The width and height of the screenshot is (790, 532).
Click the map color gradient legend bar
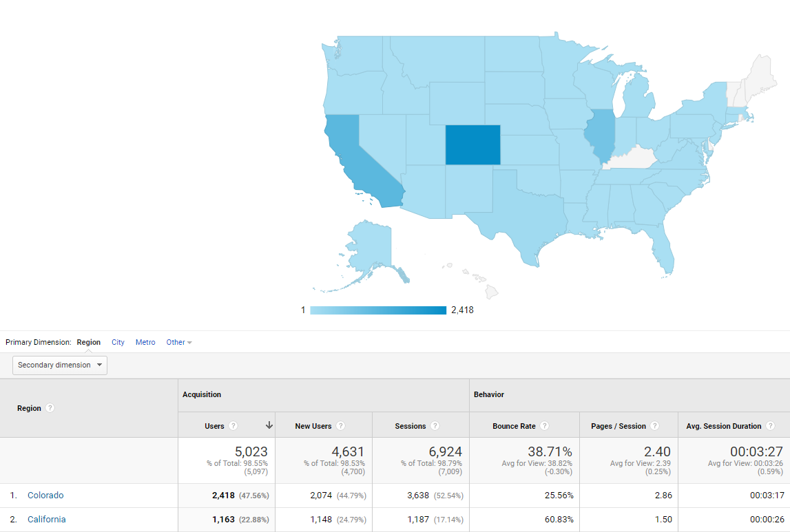[x=378, y=310]
